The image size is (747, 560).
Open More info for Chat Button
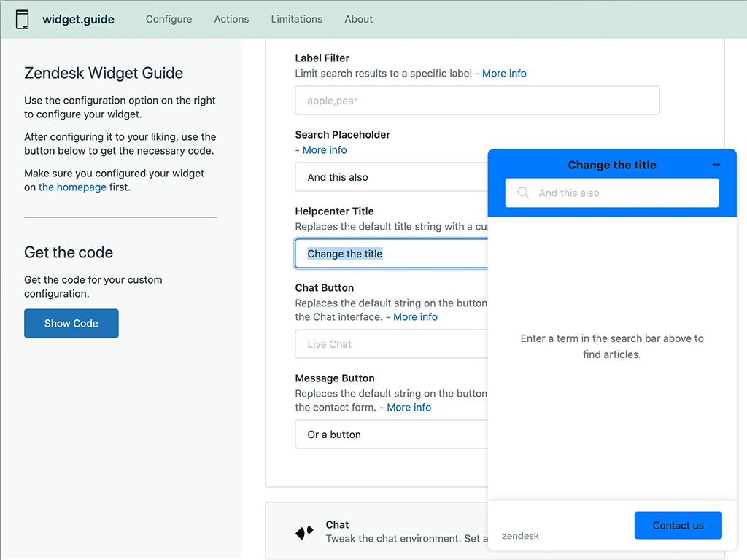coord(415,316)
